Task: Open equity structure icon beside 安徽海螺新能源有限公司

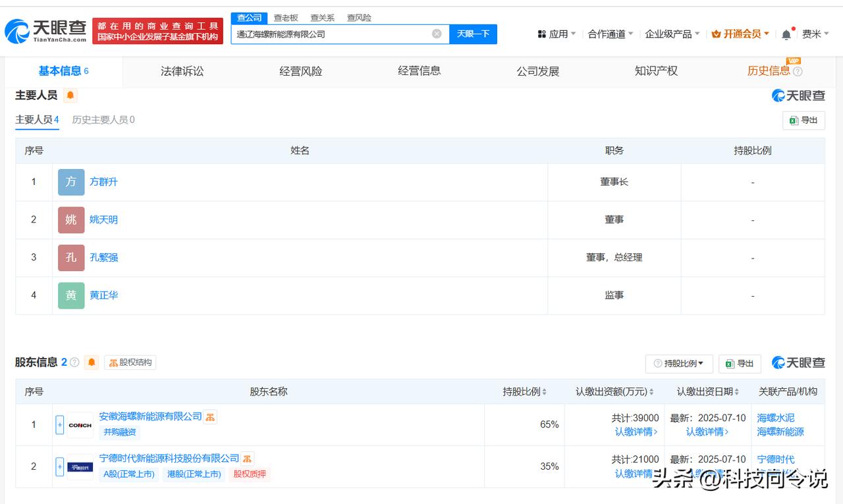Action: click(210, 416)
